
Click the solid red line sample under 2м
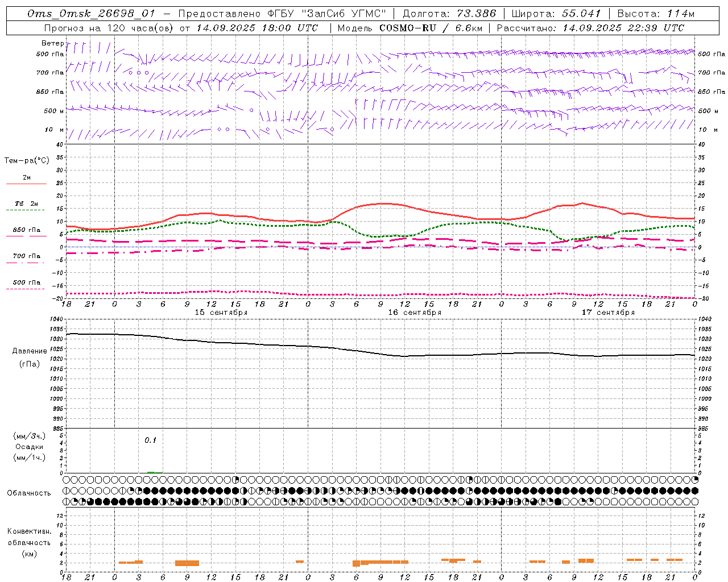pos(26,184)
